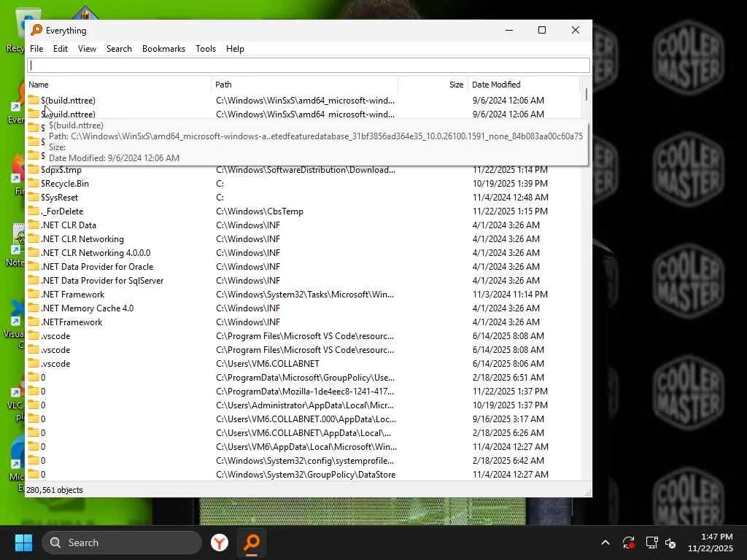This screenshot has width=747, height=560.
Task: Select folder icon of $SysReset row
Action: (x=34, y=197)
